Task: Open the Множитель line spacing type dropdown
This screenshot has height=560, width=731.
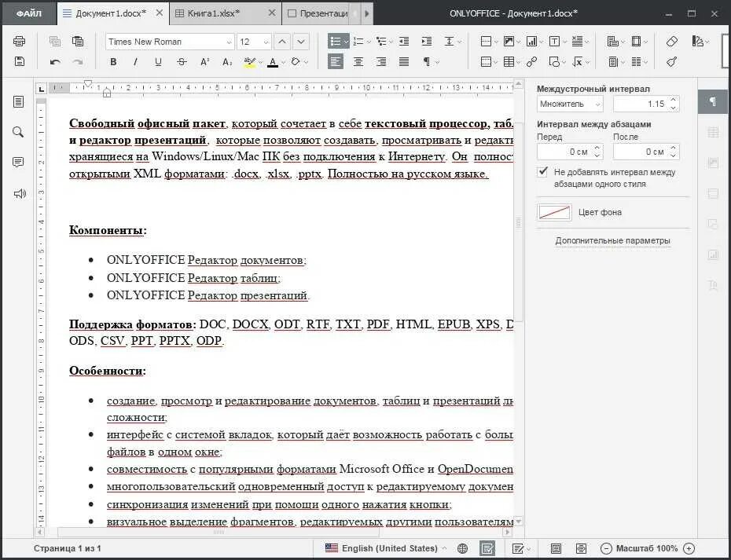Action: click(x=570, y=104)
